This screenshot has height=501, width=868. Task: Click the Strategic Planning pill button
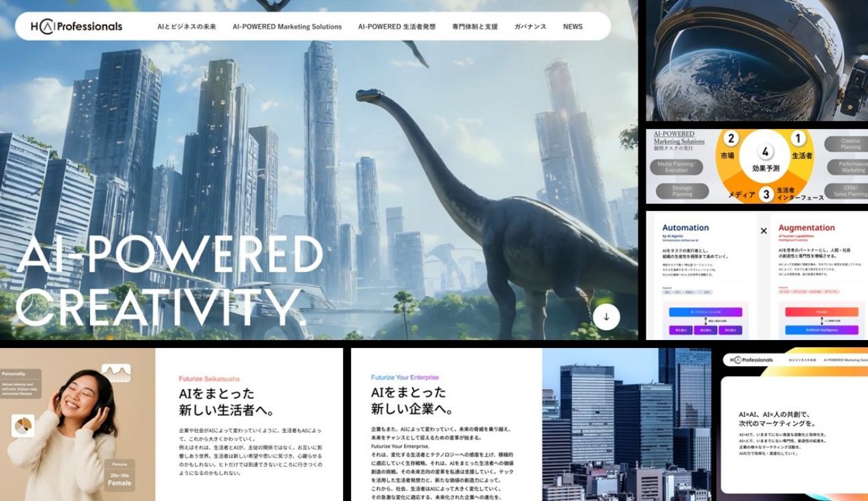[682, 191]
